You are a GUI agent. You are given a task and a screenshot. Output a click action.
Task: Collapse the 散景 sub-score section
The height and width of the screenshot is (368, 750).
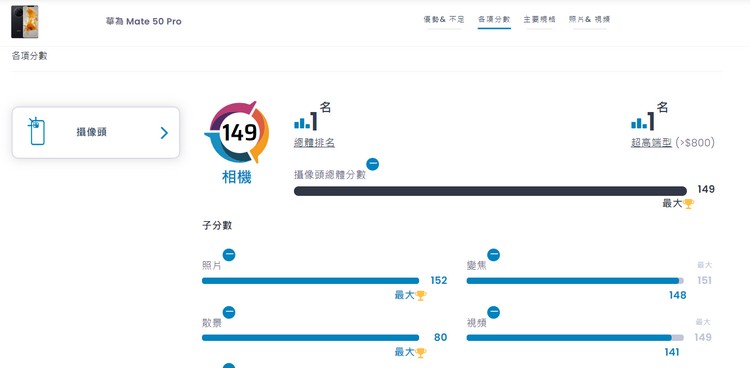tap(229, 312)
